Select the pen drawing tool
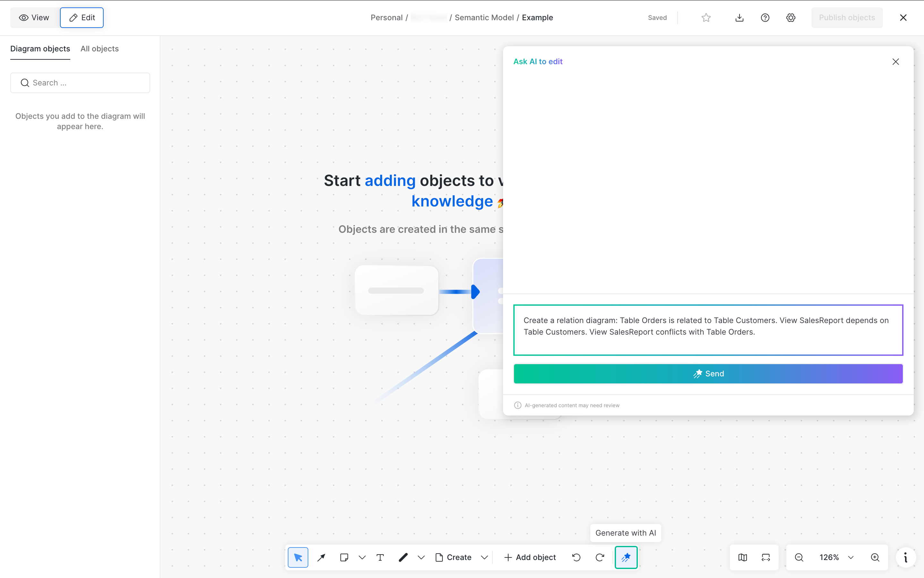 pos(403,557)
